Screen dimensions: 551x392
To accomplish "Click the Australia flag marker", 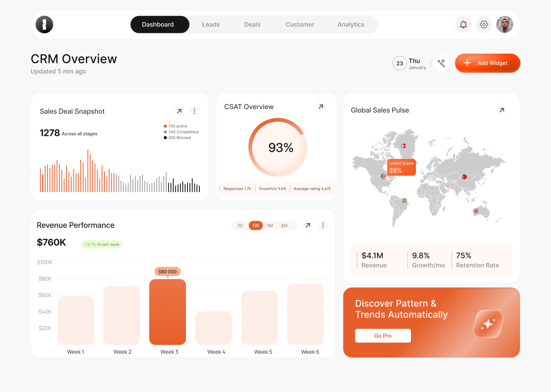I will [x=476, y=211].
